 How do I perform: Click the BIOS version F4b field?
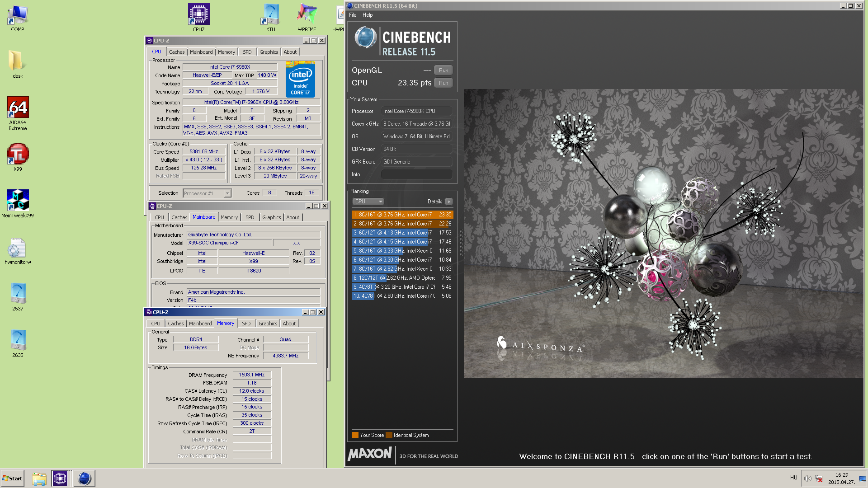[x=253, y=300]
